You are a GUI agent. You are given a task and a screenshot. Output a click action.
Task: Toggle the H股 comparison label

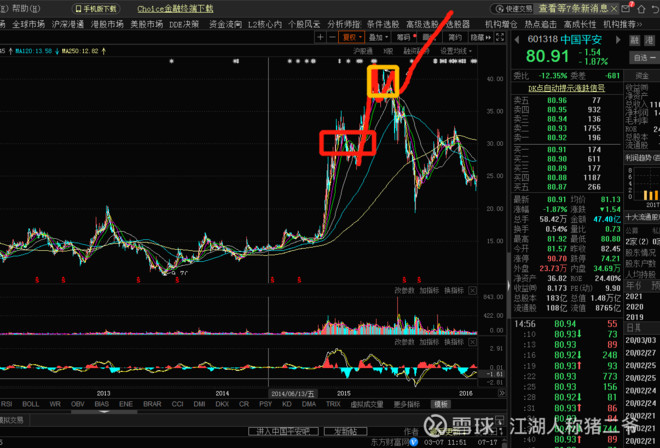tap(388, 51)
